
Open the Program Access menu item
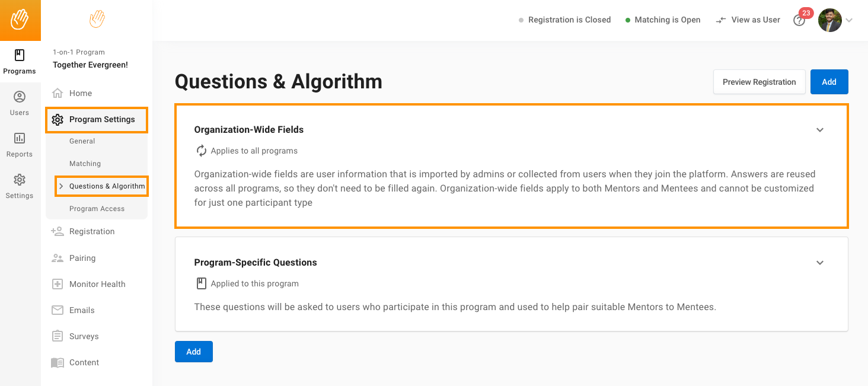[x=97, y=209]
